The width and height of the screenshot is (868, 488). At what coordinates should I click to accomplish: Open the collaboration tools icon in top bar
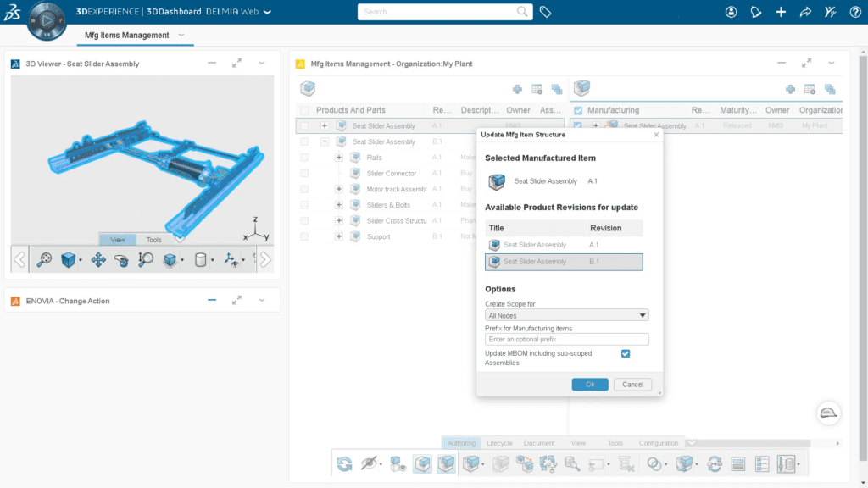830,12
